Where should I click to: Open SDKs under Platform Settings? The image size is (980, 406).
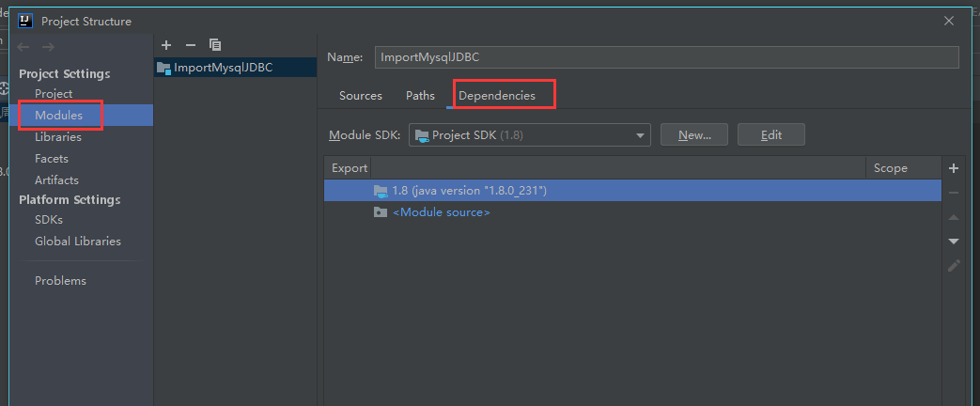tap(49, 220)
